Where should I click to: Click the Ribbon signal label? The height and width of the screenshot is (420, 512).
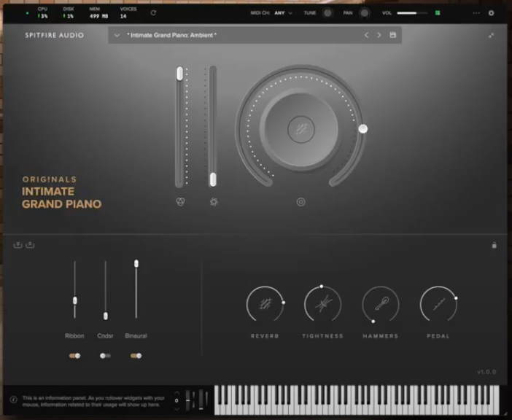pos(74,336)
